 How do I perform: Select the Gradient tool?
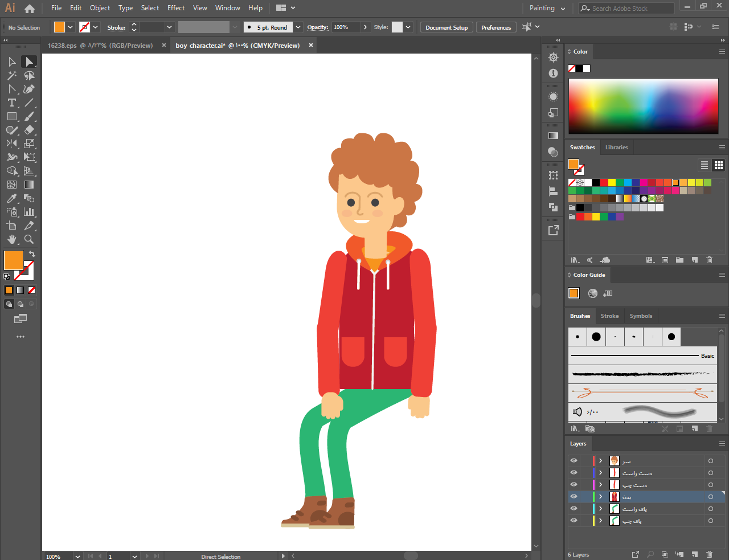[x=29, y=185]
